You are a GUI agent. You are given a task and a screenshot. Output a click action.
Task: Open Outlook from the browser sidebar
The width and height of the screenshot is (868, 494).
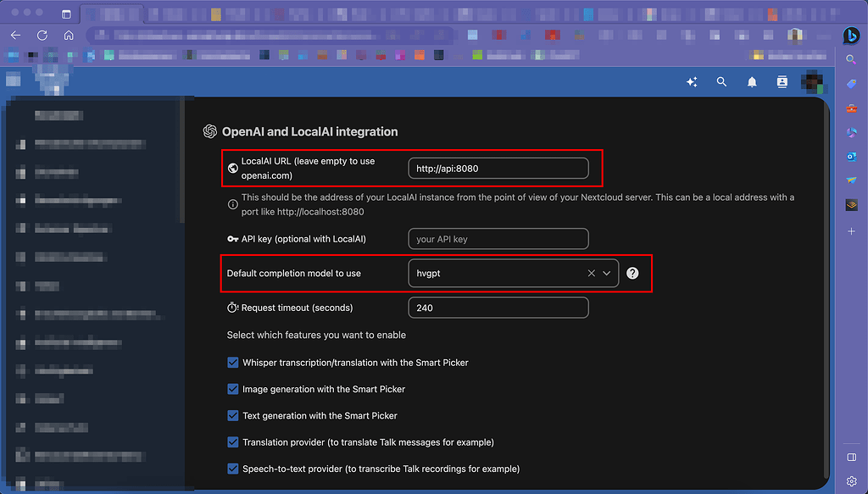pyautogui.click(x=851, y=156)
